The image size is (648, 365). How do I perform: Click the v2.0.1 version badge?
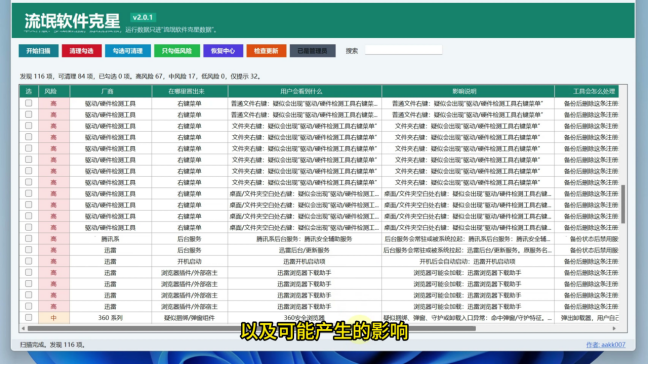pos(143,17)
